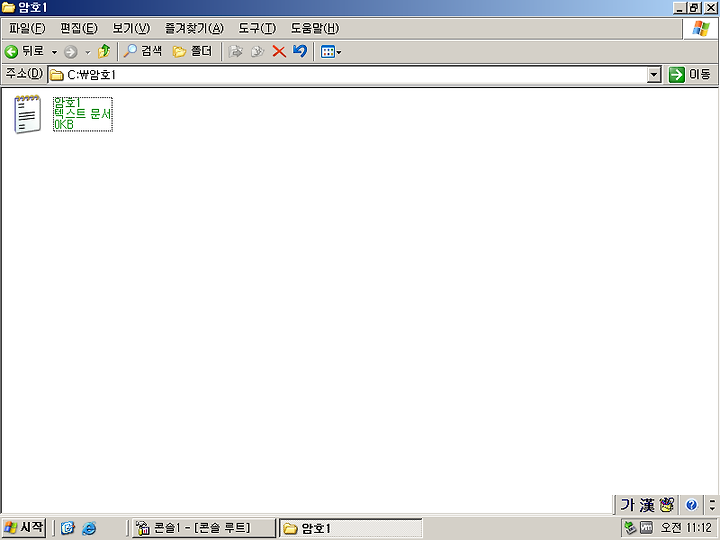Open the Views dropdown button
Viewport: 720px width, 540px height.
(x=331, y=52)
